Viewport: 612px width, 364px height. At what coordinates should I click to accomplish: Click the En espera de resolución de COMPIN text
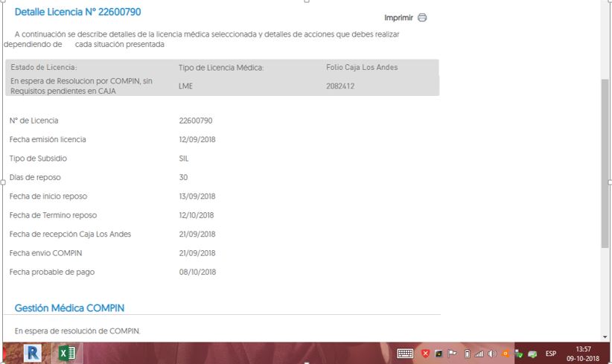point(77,331)
